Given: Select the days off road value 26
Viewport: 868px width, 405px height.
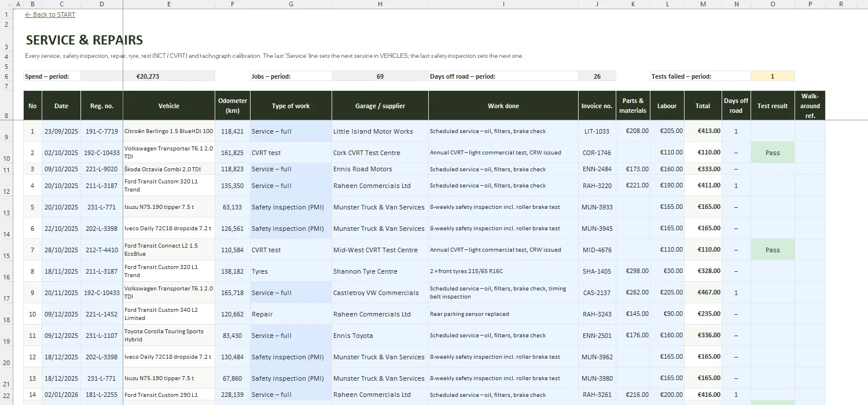Looking at the screenshot, I should (597, 76).
